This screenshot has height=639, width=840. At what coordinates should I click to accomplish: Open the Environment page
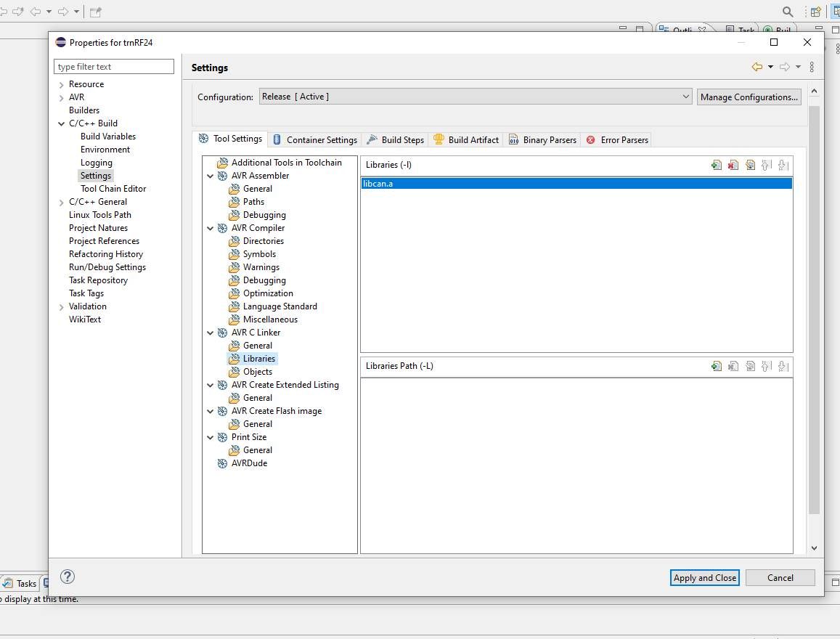(x=105, y=150)
